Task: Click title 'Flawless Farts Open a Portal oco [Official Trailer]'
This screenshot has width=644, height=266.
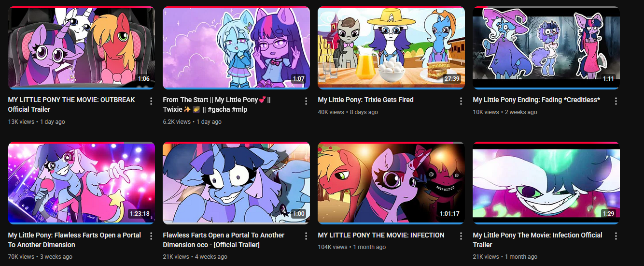Action: (x=224, y=240)
